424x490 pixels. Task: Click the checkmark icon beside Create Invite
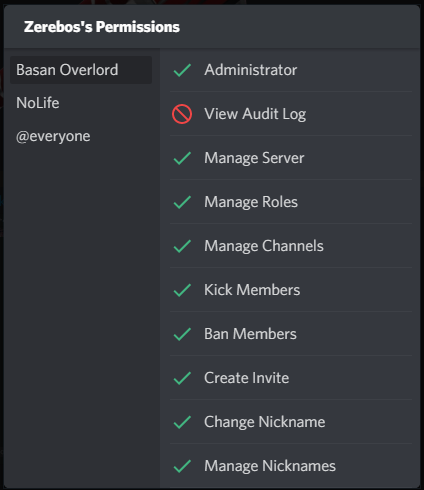182,378
